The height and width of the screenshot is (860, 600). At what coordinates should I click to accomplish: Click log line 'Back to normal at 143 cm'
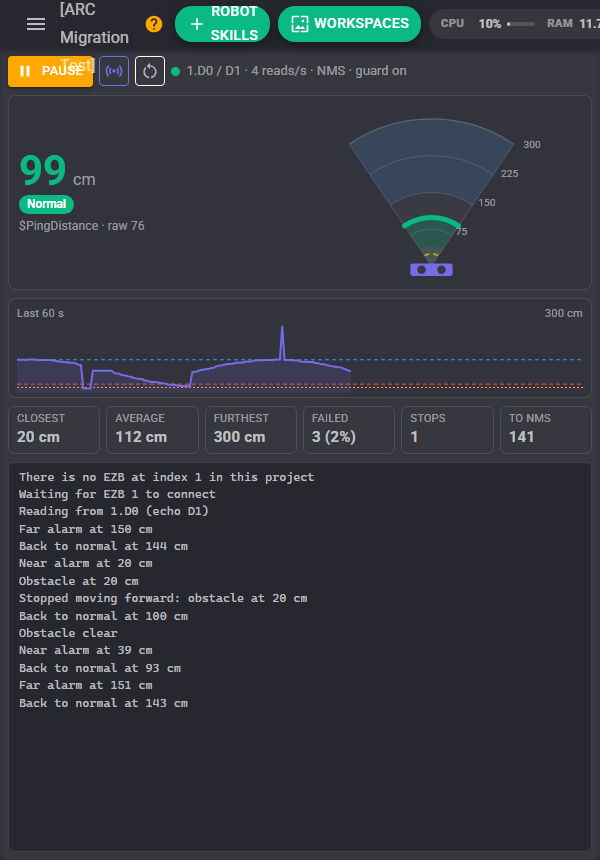pyautogui.click(x=103, y=703)
